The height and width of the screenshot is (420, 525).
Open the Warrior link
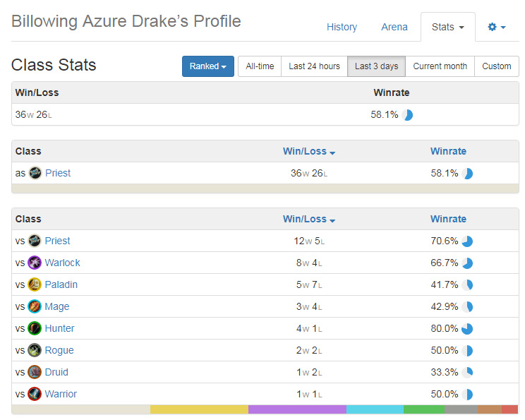[x=61, y=394]
